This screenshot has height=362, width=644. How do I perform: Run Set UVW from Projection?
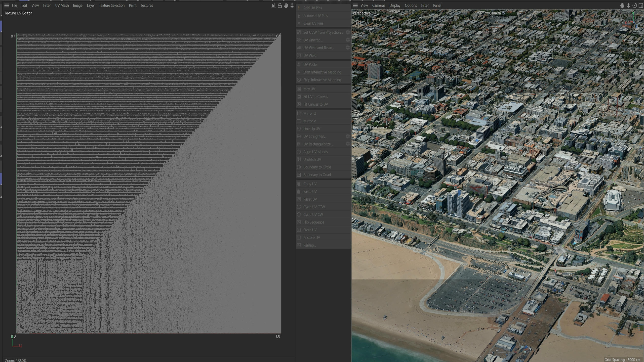click(320, 32)
